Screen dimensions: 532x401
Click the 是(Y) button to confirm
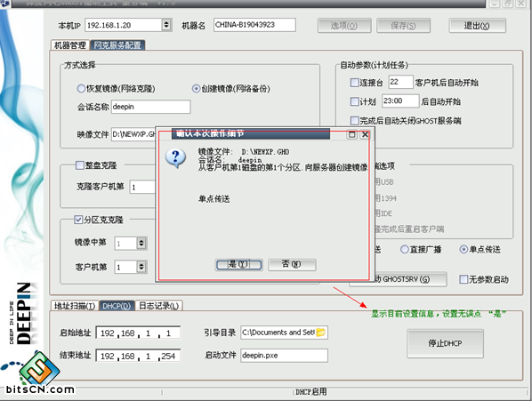238,265
